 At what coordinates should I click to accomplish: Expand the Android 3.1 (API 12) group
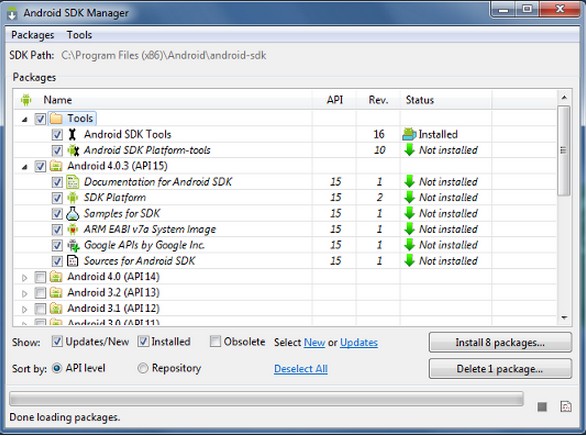point(24,309)
